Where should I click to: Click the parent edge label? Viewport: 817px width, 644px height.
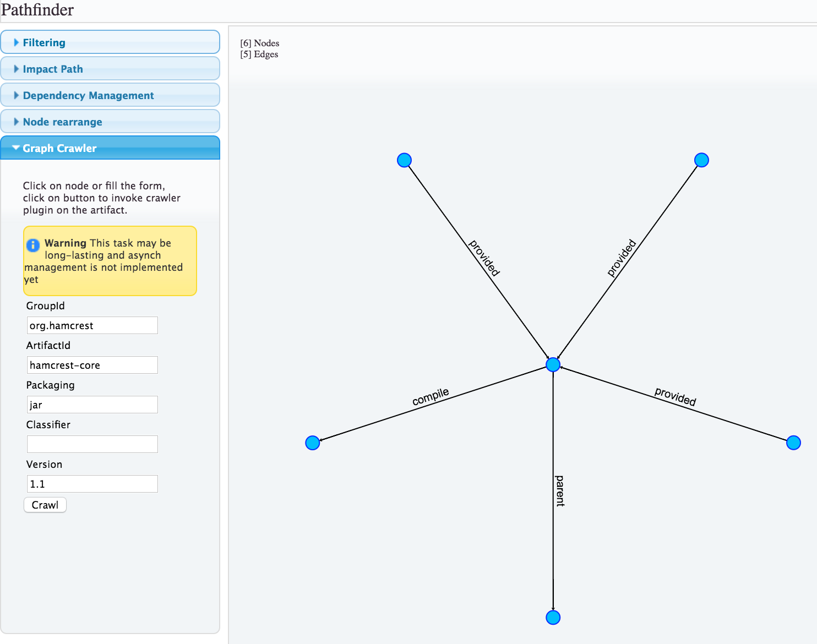coord(560,490)
